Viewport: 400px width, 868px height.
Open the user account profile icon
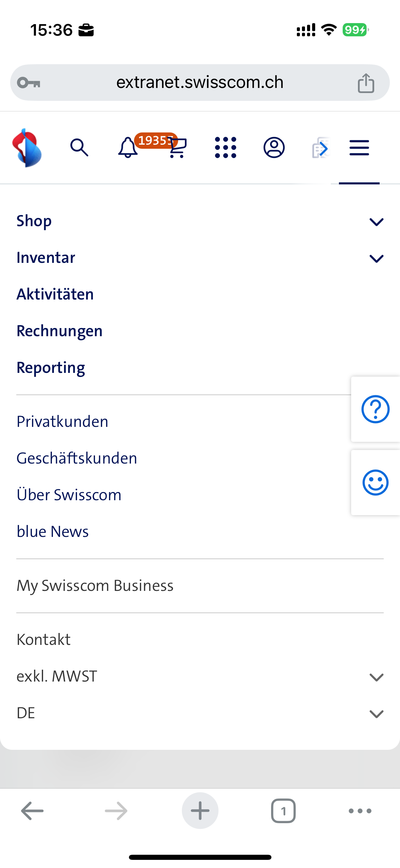coord(274,148)
